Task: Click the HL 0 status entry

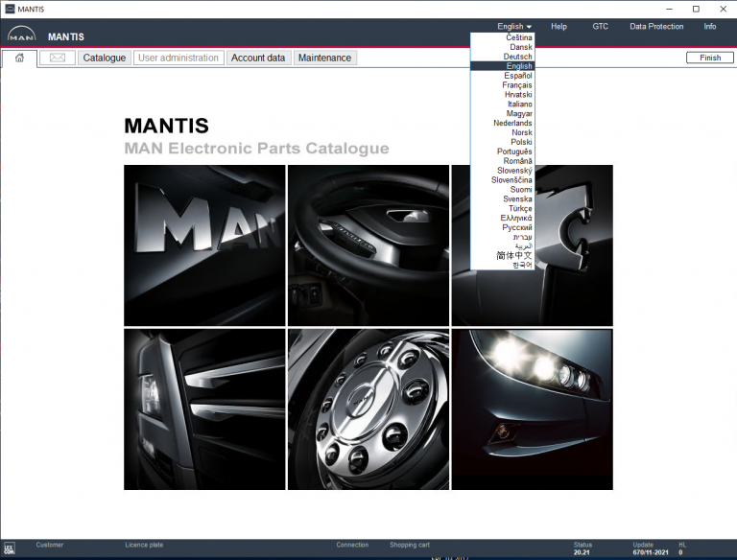Action: pos(682,548)
